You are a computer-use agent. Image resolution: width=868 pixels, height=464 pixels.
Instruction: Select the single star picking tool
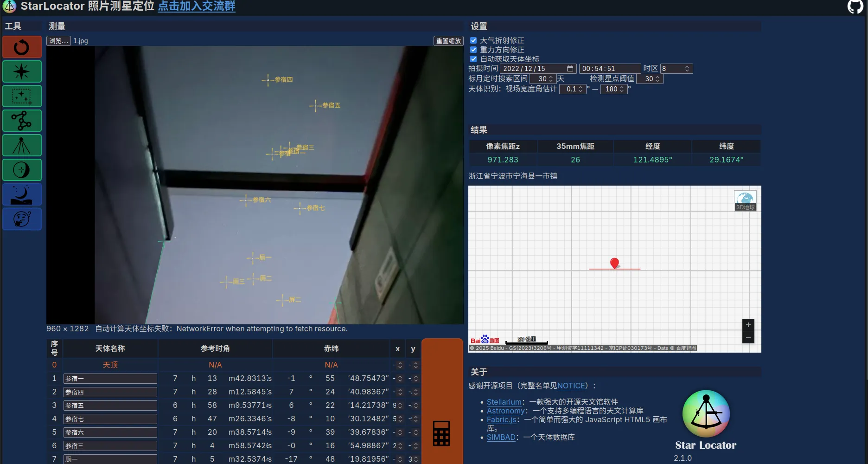tap(22, 71)
